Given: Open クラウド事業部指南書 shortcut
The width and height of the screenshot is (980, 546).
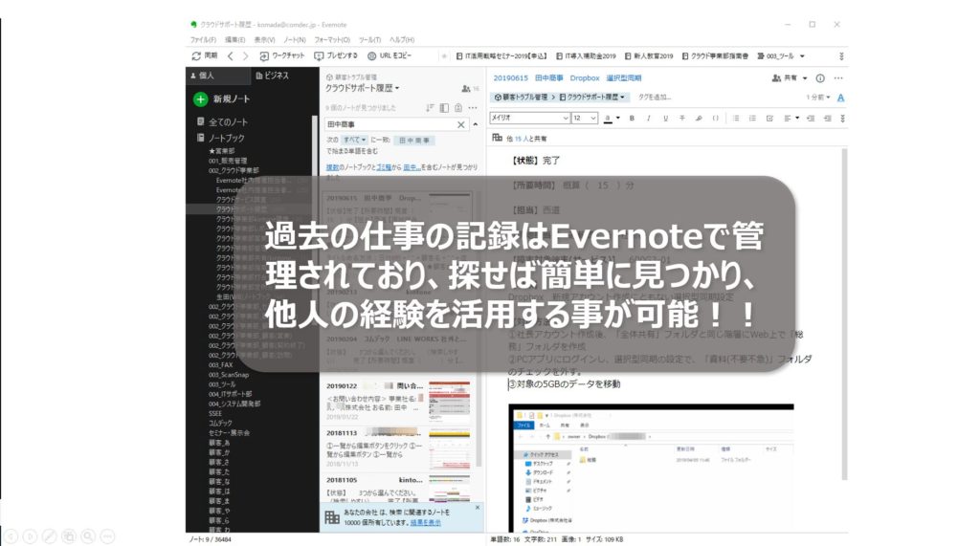Looking at the screenshot, I should pos(715,56).
